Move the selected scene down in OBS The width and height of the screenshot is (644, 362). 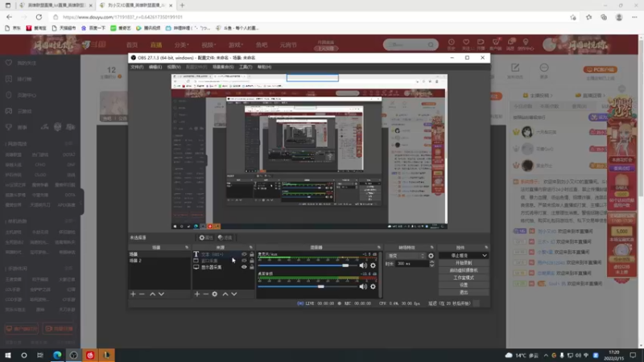[x=162, y=294]
